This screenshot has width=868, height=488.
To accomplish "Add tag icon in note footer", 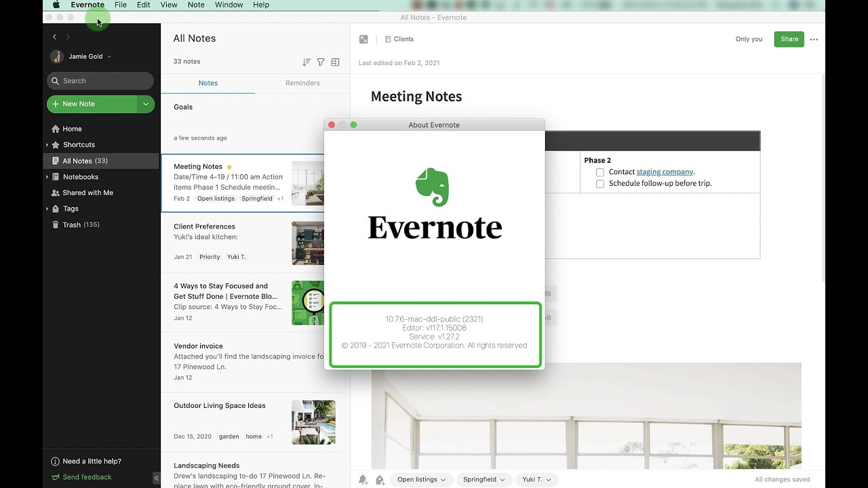I will [x=380, y=479].
